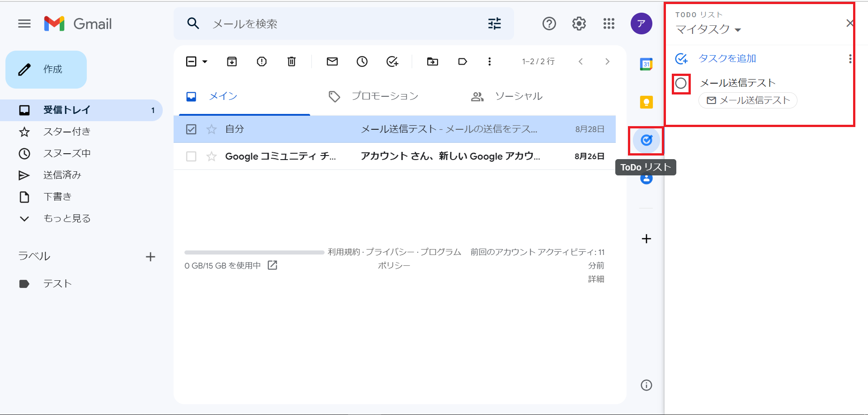Mark メール送信テスト task as complete

coord(681,84)
